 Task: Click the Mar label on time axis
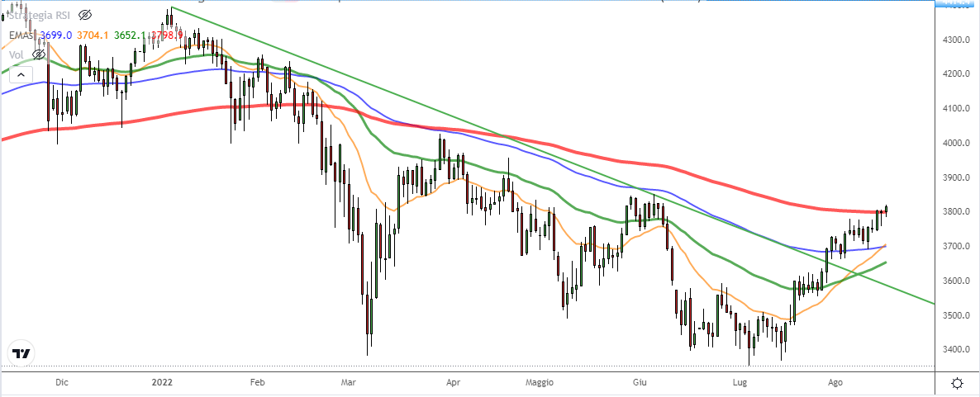point(348,383)
